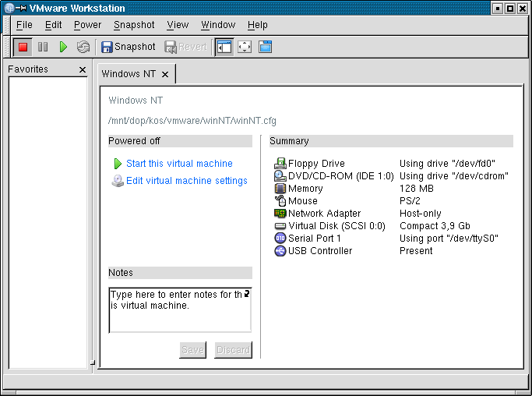Click the "PS/2" mouse value
This screenshot has height=396, width=532.
(x=410, y=200)
